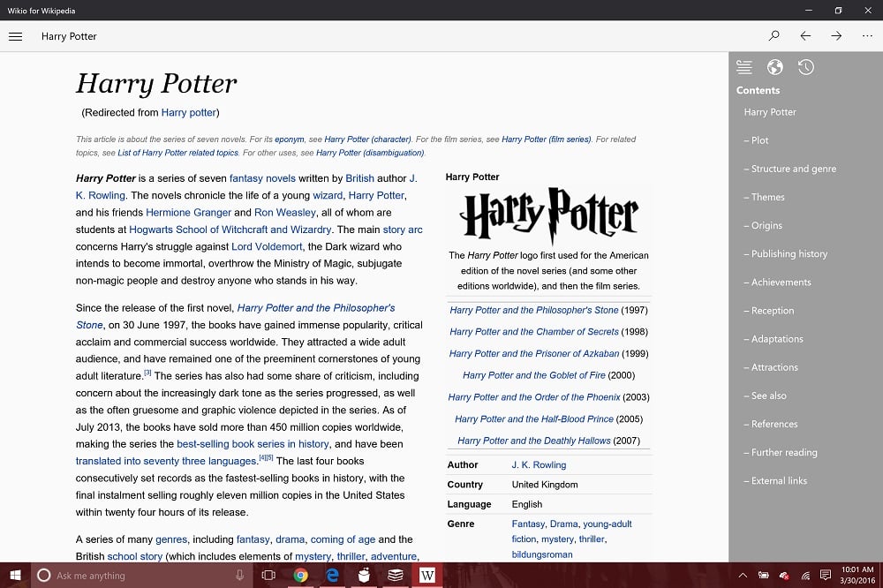The height and width of the screenshot is (588, 883).
Task: Select Harry Potter top entry in Contents
Action: coord(770,112)
